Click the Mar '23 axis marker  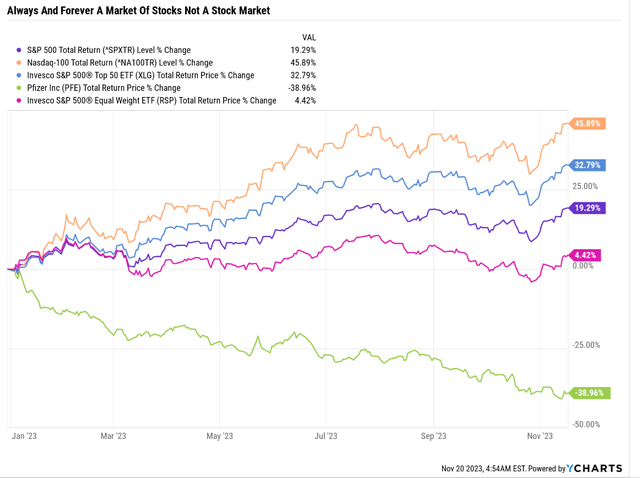[x=113, y=436]
